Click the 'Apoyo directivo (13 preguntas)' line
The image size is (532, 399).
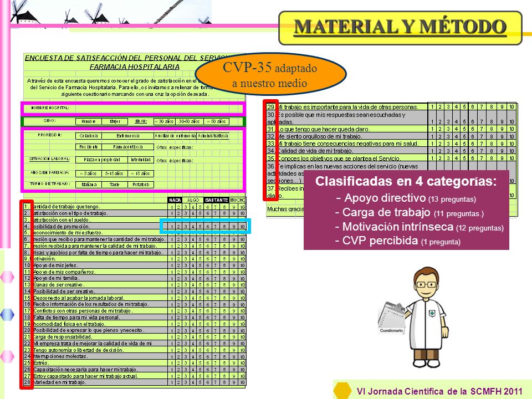(x=406, y=198)
